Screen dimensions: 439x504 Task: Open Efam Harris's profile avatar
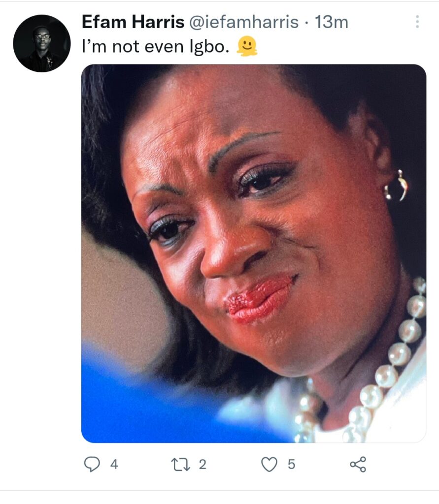pyautogui.click(x=42, y=43)
